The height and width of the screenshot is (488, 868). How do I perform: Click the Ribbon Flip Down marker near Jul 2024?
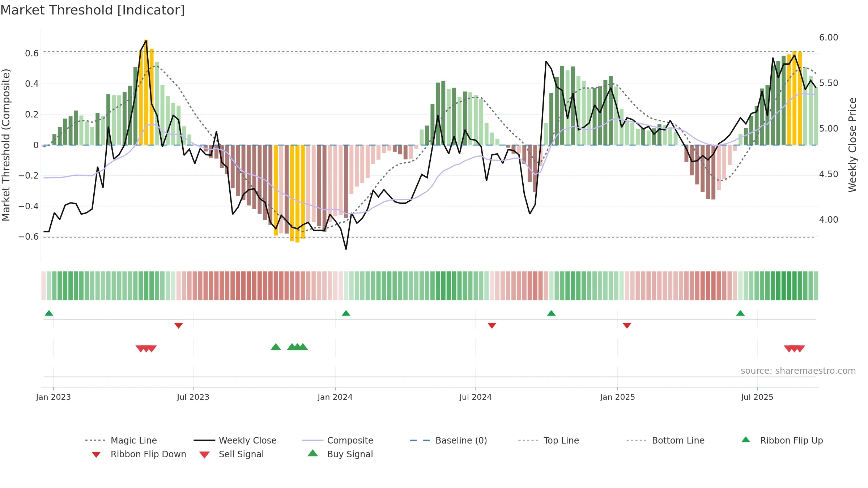click(492, 326)
